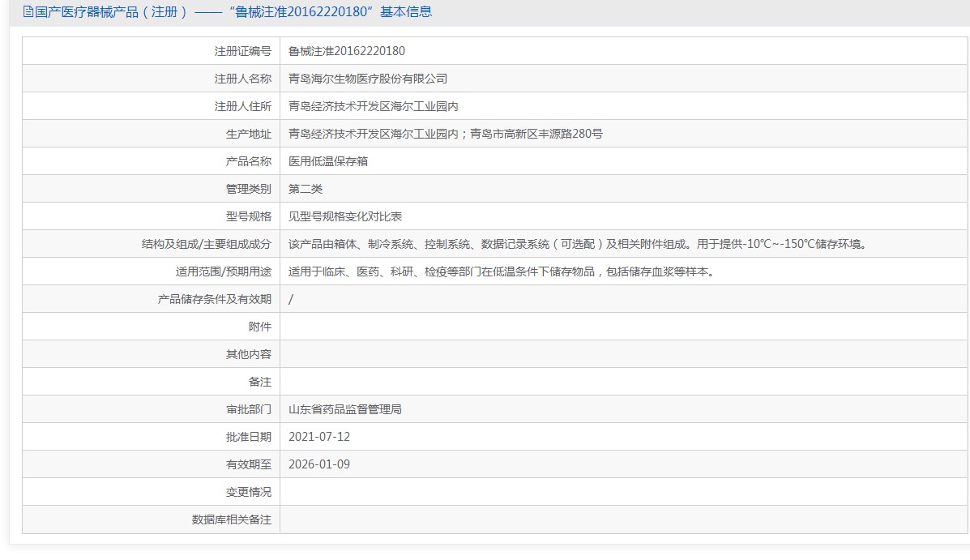Screen dimensions: 970x560
Task: Select company name 青岛海尔生物医疗股份有限公司
Action: pyautogui.click(x=367, y=79)
